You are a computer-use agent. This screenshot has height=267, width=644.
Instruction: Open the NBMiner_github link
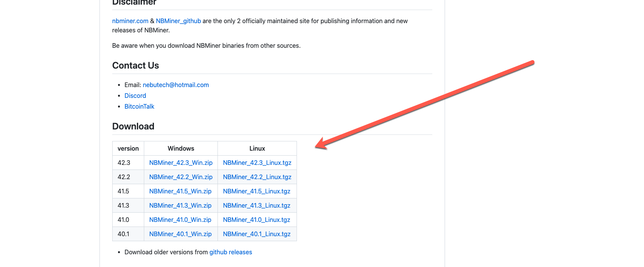[178, 21]
